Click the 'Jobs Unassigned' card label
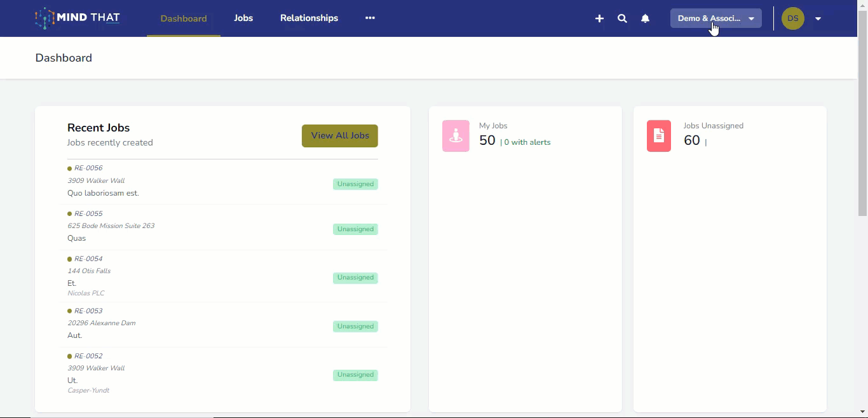868x418 pixels. 713,126
